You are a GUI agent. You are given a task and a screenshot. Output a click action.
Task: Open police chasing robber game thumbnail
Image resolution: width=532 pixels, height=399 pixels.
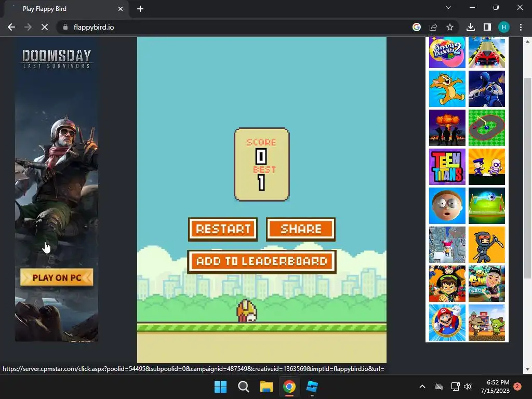tap(486, 167)
